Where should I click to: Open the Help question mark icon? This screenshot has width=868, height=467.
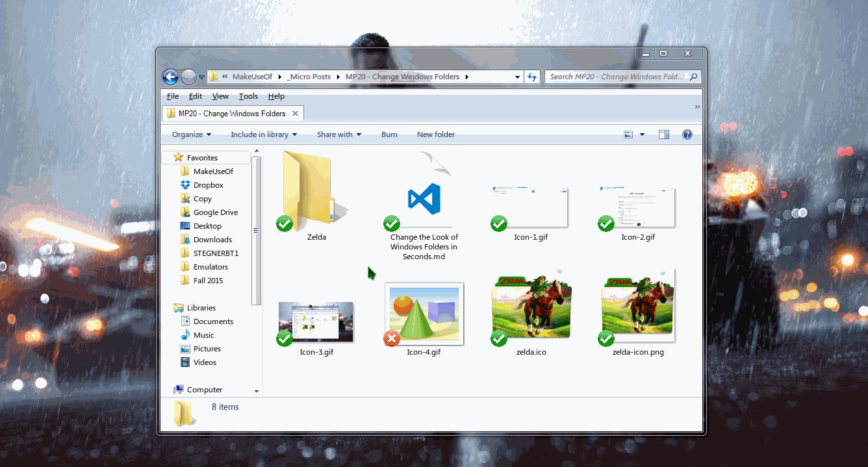pos(687,134)
